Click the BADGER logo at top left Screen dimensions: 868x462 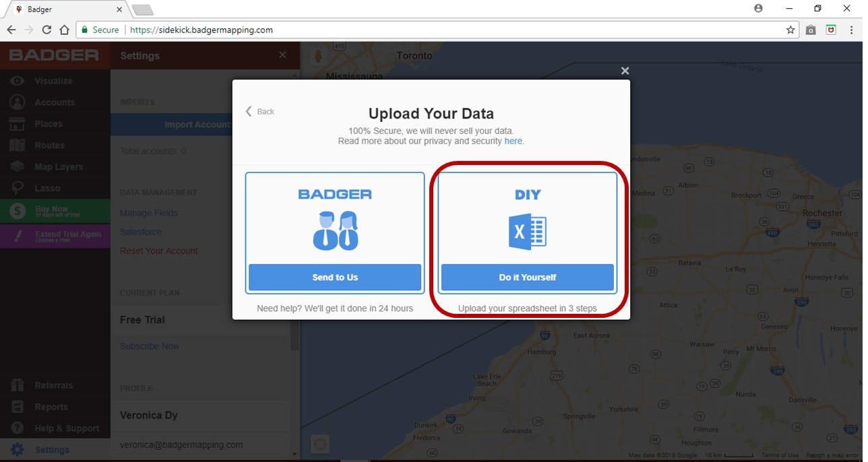point(54,55)
